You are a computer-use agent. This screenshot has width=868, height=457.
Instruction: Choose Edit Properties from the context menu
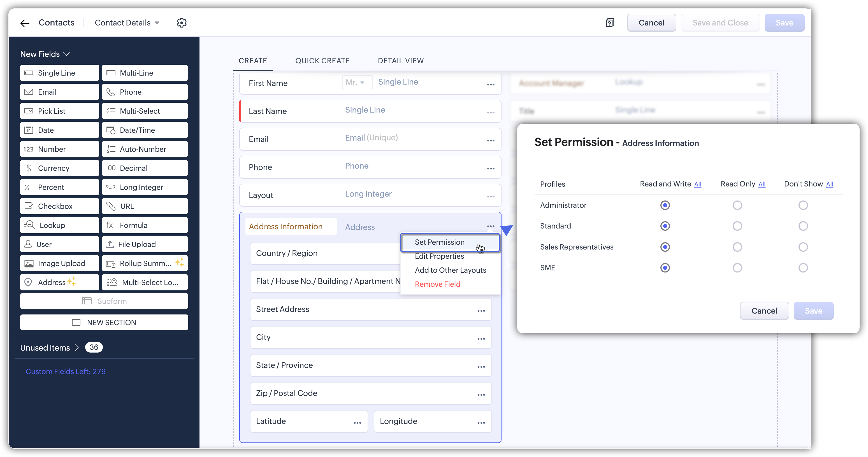coord(439,256)
